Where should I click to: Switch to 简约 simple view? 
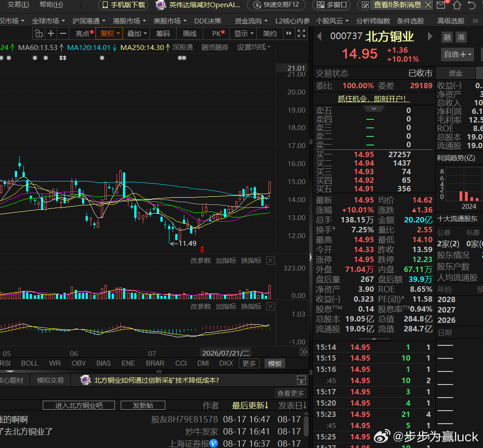click(269, 33)
